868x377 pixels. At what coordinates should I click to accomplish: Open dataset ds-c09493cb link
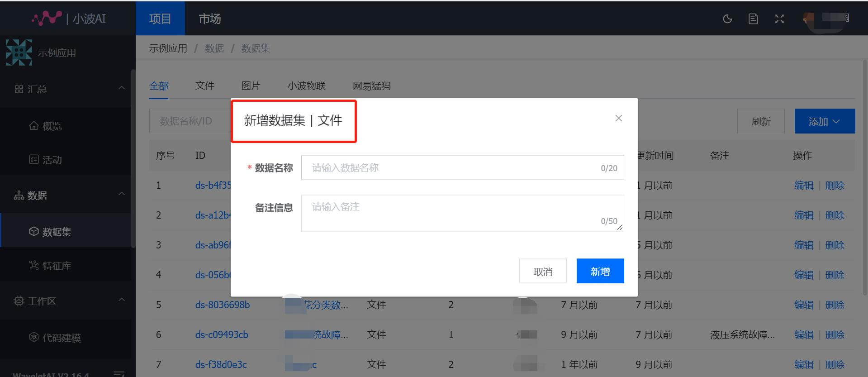[222, 334]
